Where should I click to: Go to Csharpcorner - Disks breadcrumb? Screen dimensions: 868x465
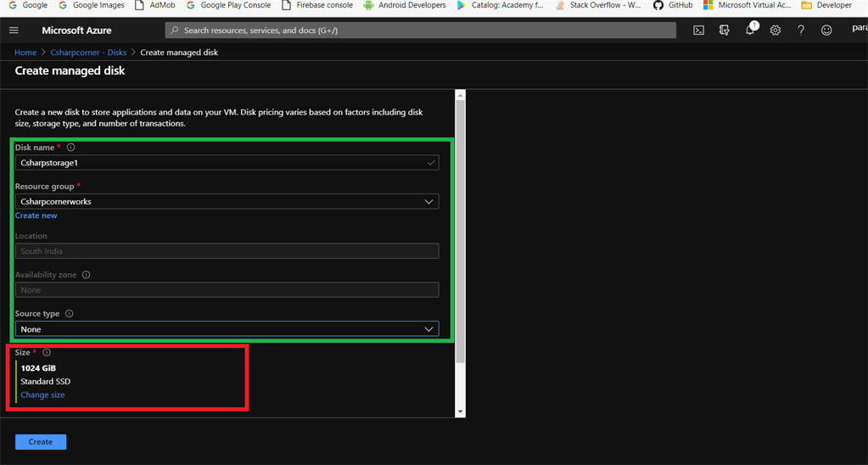point(88,52)
